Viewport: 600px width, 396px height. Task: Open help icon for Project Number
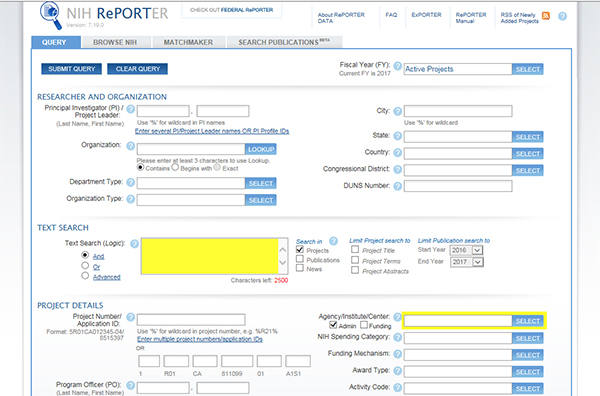coord(130,317)
